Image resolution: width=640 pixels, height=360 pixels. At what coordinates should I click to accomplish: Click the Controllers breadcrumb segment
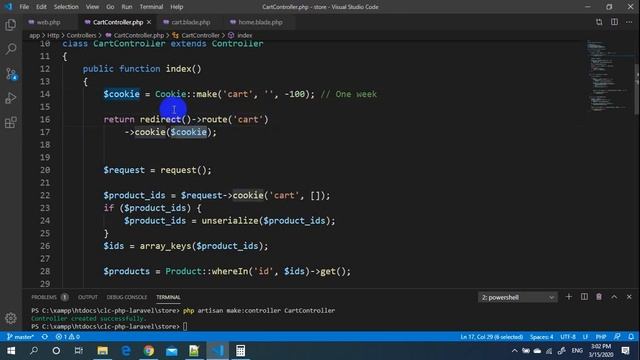pyautogui.click(x=81, y=36)
